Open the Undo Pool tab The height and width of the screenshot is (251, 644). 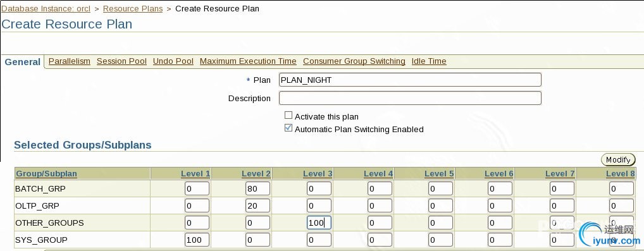tap(173, 61)
